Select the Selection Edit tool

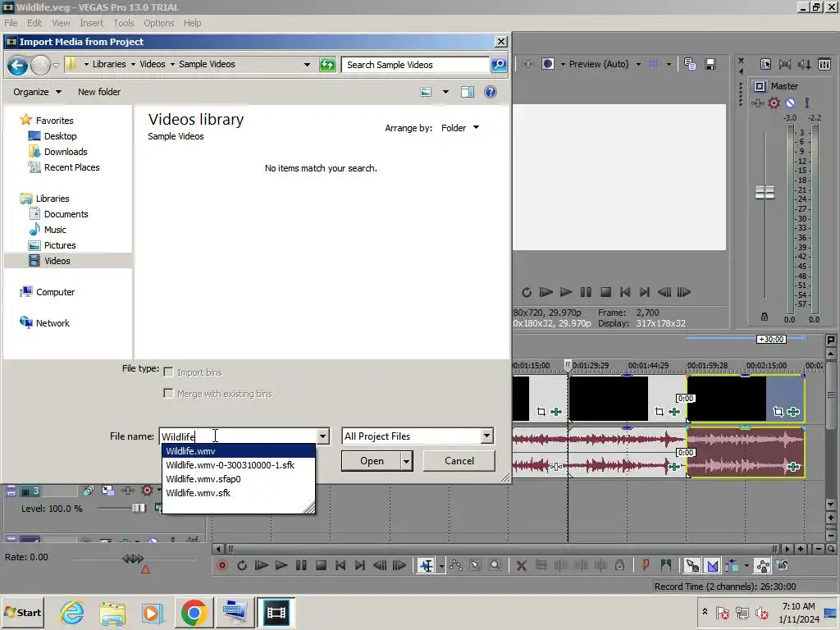click(x=475, y=565)
